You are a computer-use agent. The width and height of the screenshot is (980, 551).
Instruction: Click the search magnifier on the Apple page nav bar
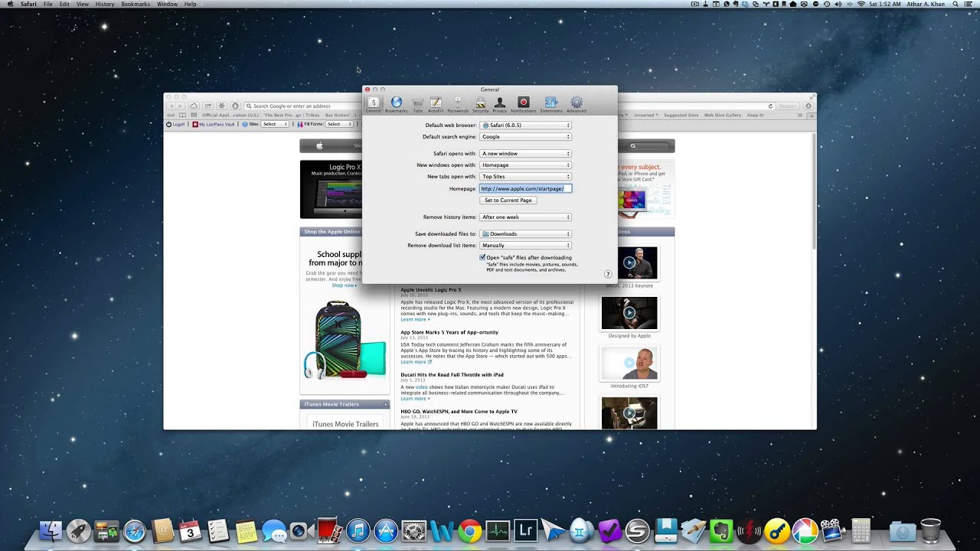[x=633, y=145]
